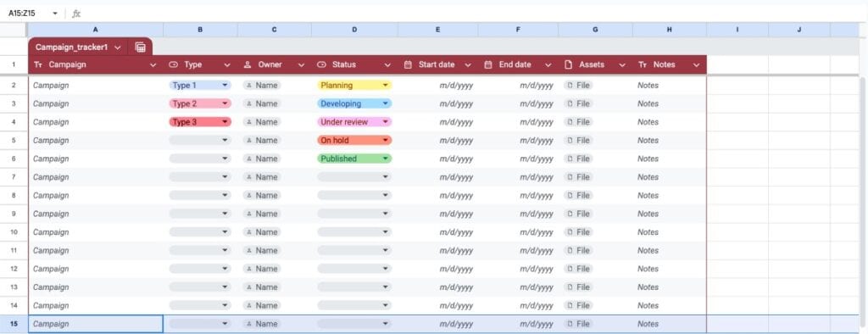Image resolution: width=868 pixels, height=334 pixels.
Task: Click the Campaign cell in row 9
Action: [96, 214]
